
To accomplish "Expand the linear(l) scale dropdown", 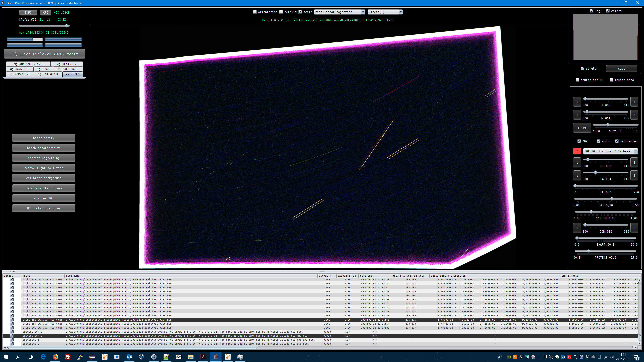I will tap(385, 12).
